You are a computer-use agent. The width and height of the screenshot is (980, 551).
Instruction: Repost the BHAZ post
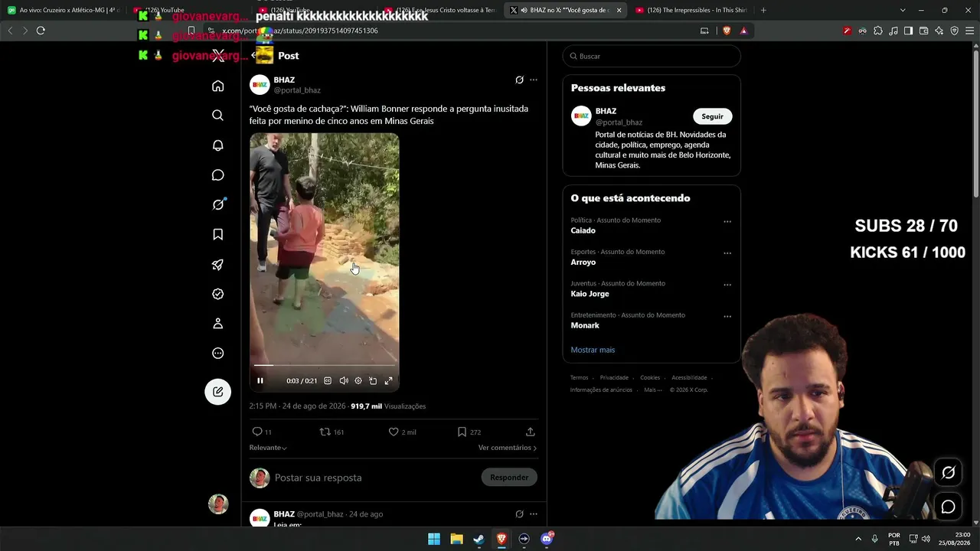click(325, 432)
